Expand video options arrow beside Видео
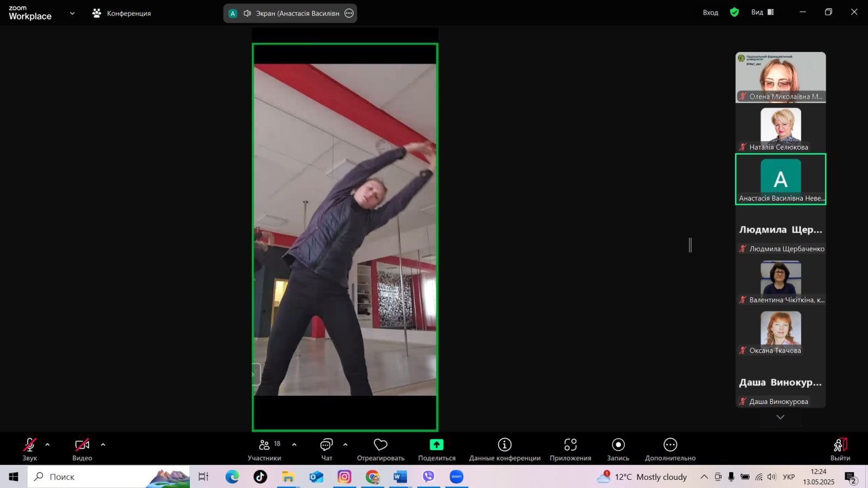868x488 pixels. (103, 445)
